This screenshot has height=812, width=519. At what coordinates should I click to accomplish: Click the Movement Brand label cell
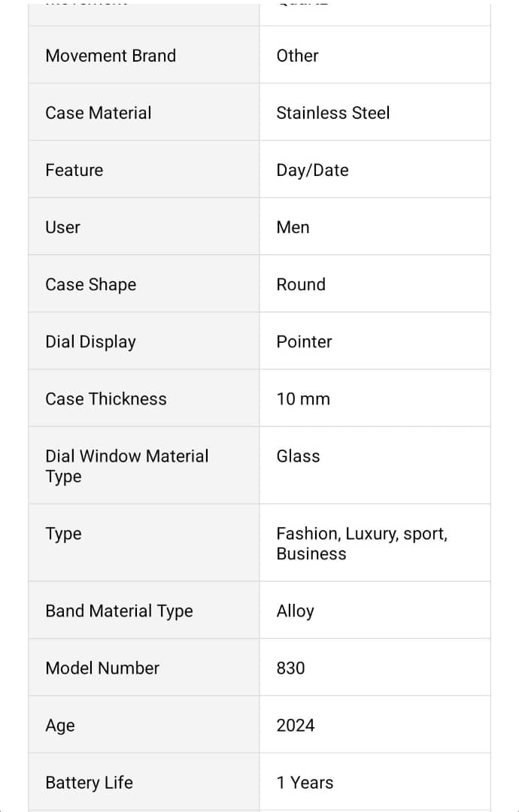111,56
